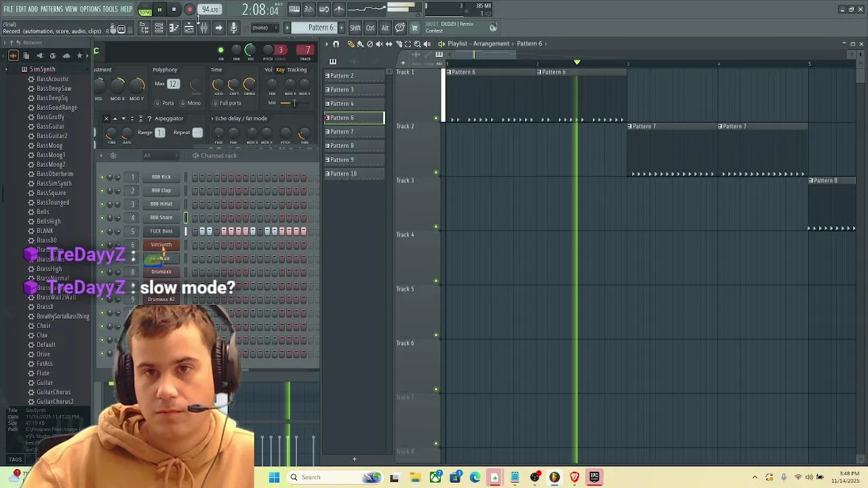
Task: Toggle the Mono option
Action: (x=189, y=103)
